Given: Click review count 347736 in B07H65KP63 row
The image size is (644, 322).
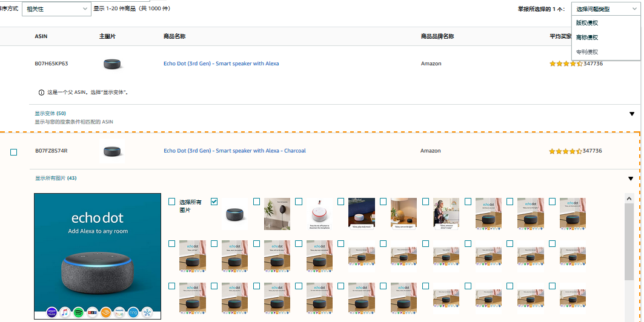Looking at the screenshot, I should click(x=593, y=64).
